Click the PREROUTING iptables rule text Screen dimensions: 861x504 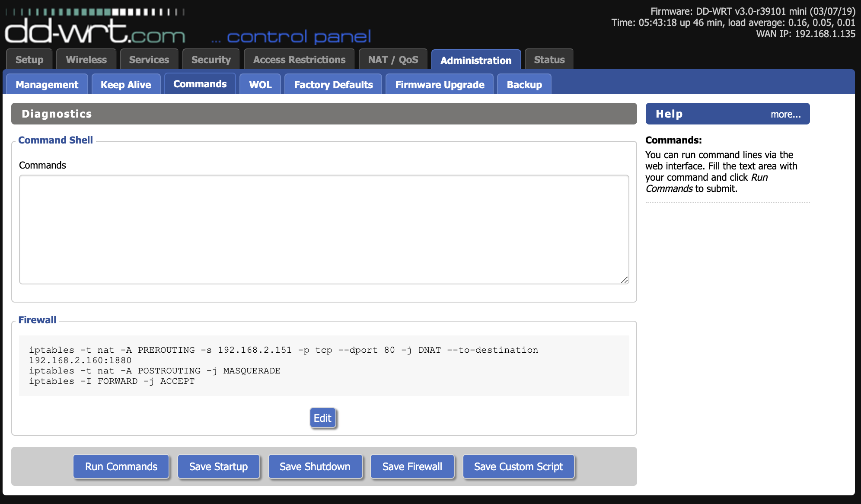[284, 355]
